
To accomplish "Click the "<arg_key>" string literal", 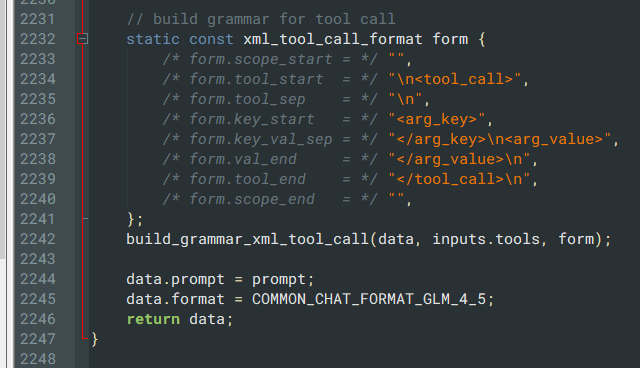I will tap(437, 120).
